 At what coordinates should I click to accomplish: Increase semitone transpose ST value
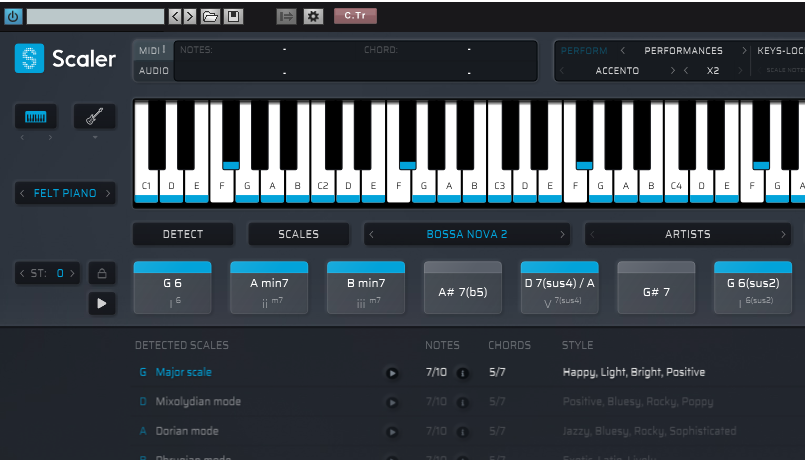point(72,273)
